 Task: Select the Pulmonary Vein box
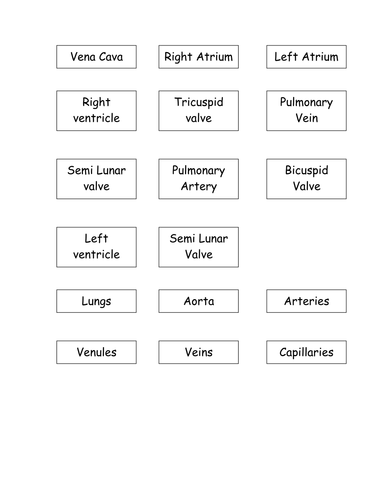click(306, 111)
